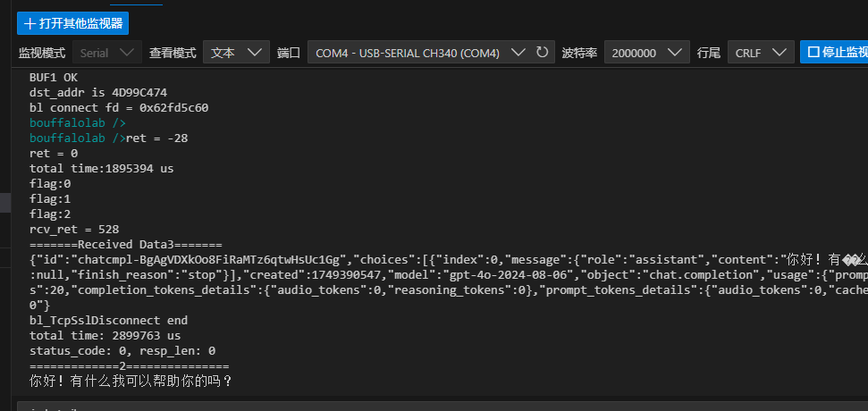
Task: Click the 'ret = 0' line
Action: point(54,153)
